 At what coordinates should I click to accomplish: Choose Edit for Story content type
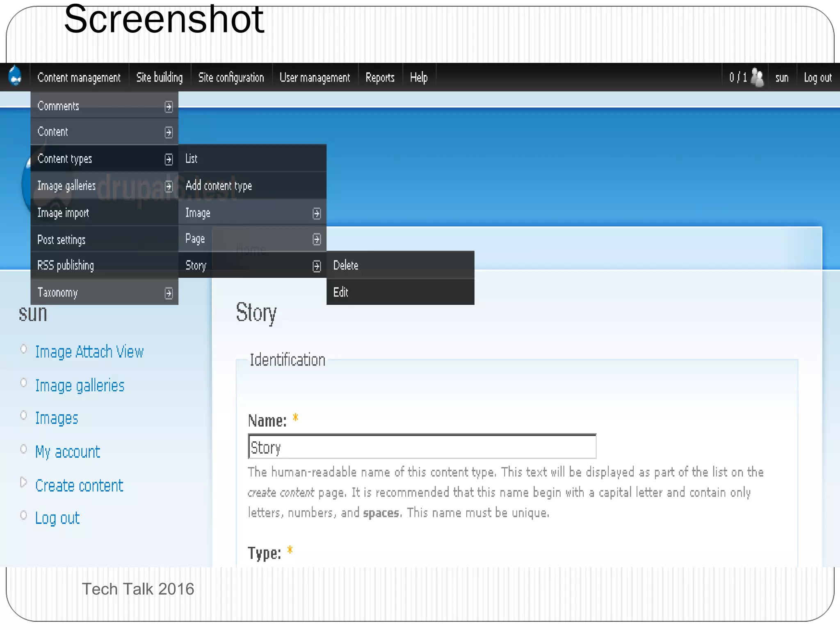400,292
